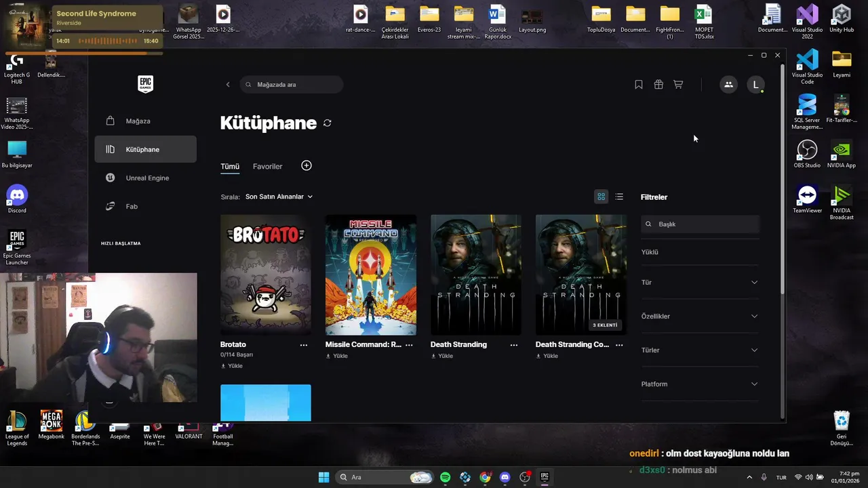Select Kütüphane in the sidebar

coord(146,149)
